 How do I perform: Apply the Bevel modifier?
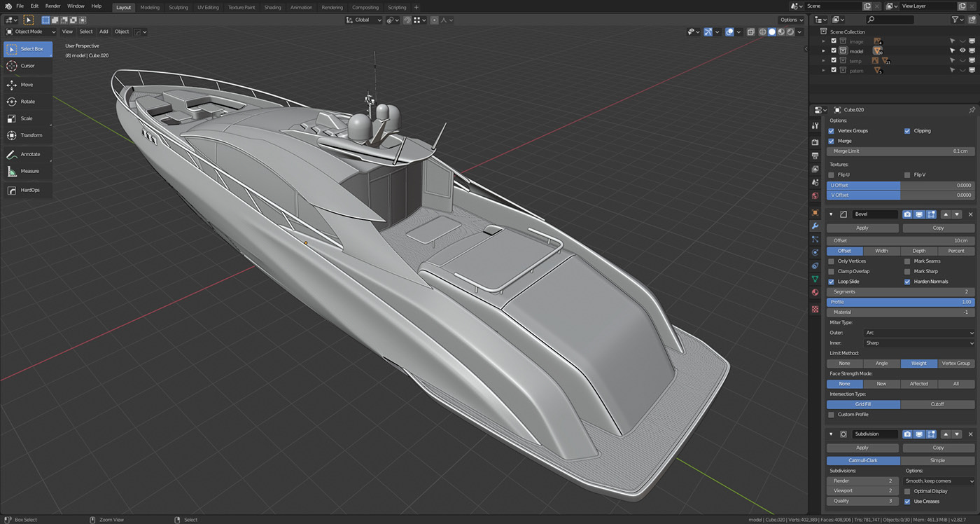862,227
